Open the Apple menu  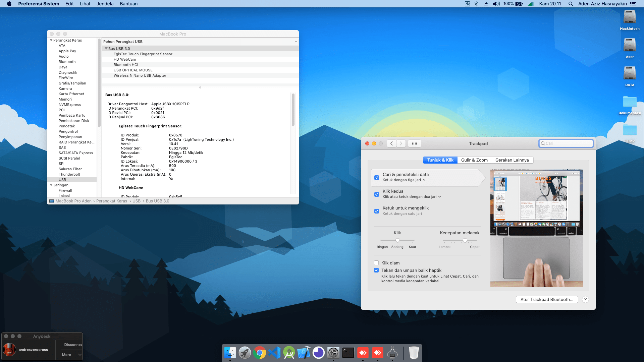click(x=9, y=4)
